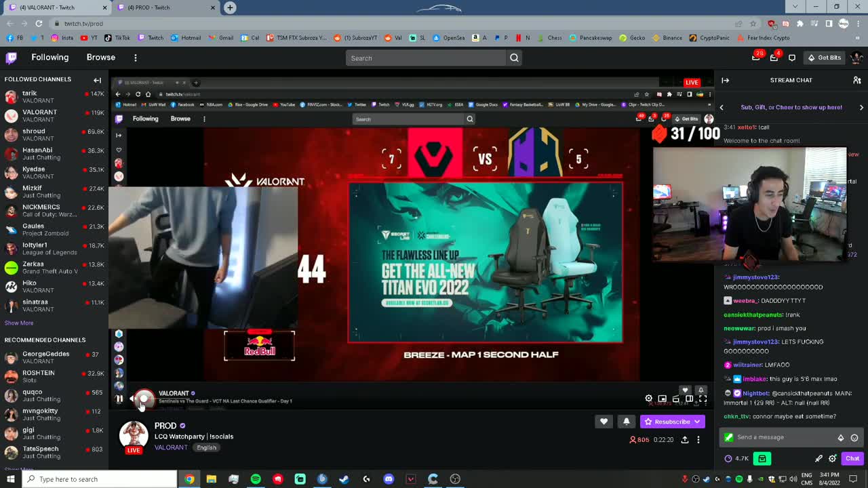Screen dimensions: 868x488
Task: Open moderator sword icon in chat
Action: pyautogui.click(x=818, y=459)
